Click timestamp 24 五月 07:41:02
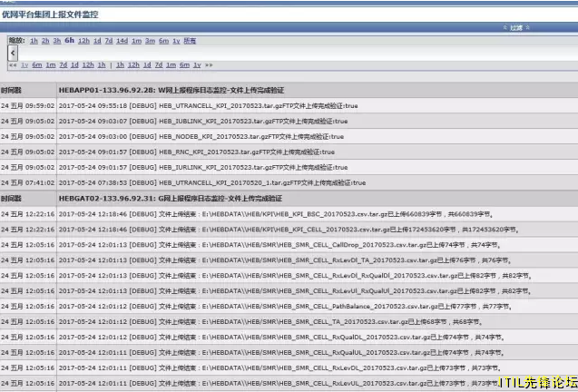This screenshot has height=392, width=578. 27,183
